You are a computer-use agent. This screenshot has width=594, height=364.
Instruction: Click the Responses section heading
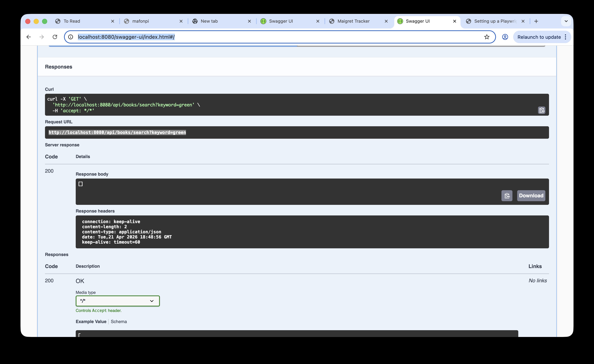point(59,67)
